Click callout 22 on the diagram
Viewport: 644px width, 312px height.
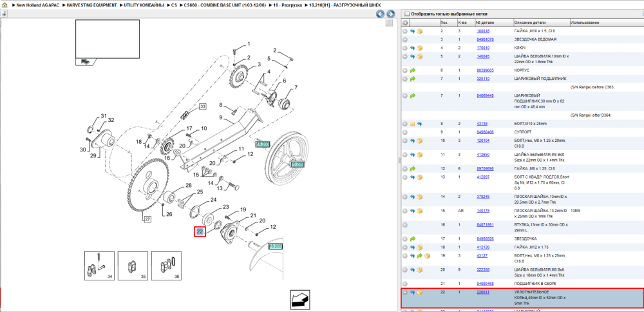[200, 232]
